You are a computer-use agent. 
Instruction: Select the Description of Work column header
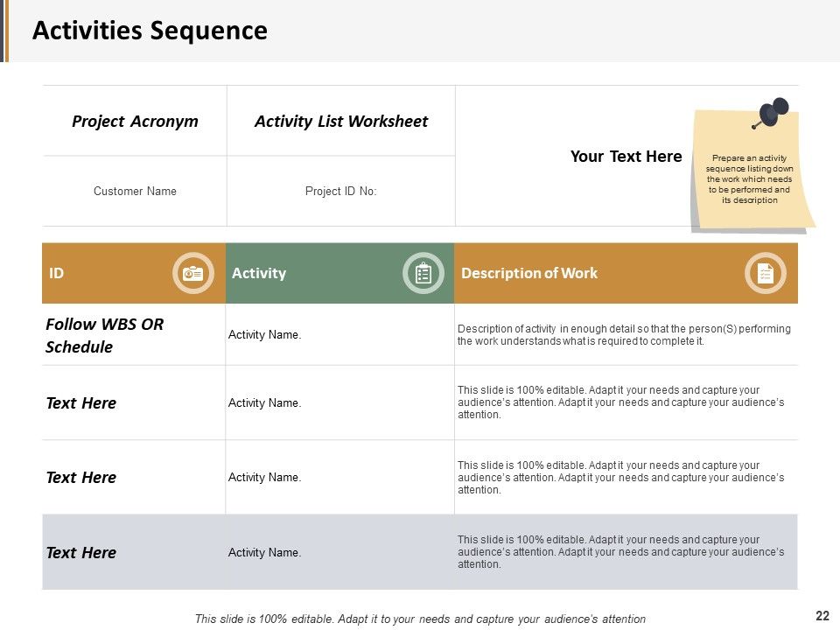tap(626, 273)
